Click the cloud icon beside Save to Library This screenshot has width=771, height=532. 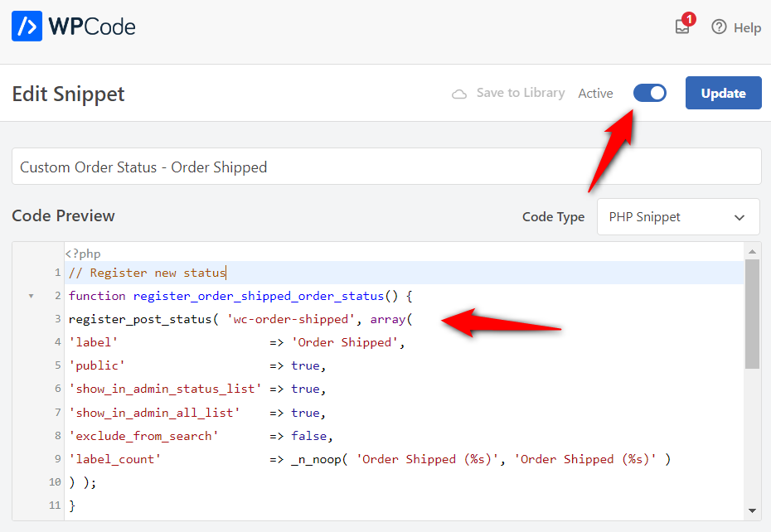[459, 93]
